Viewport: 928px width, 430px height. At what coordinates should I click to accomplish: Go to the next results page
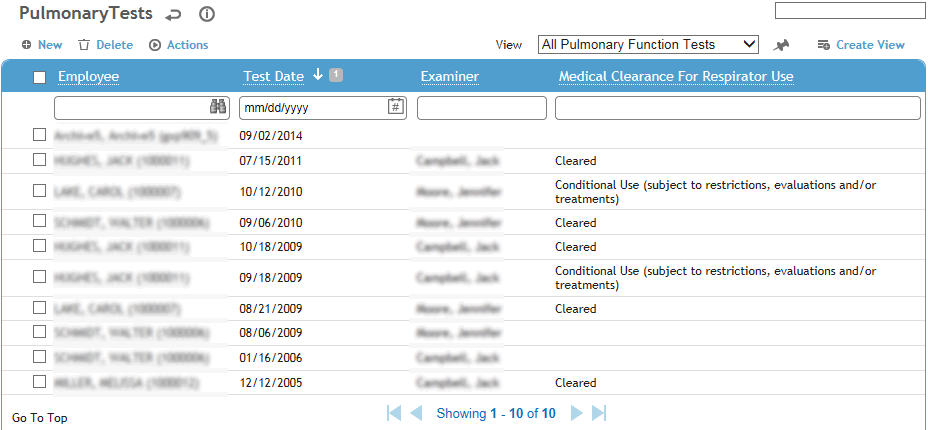click(x=576, y=413)
